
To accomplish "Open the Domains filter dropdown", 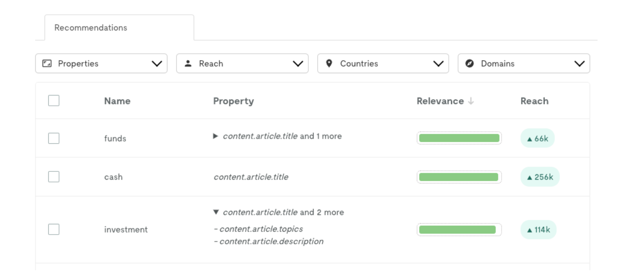I will (x=524, y=63).
